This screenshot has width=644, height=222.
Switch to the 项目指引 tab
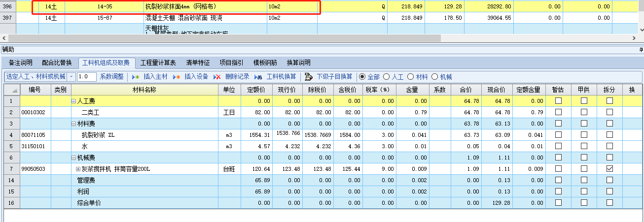pos(231,63)
